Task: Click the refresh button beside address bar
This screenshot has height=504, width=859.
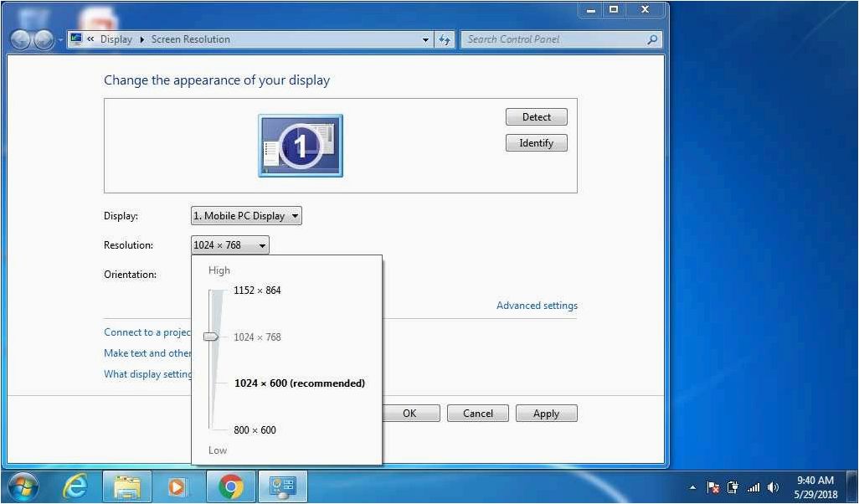Action: [x=445, y=39]
